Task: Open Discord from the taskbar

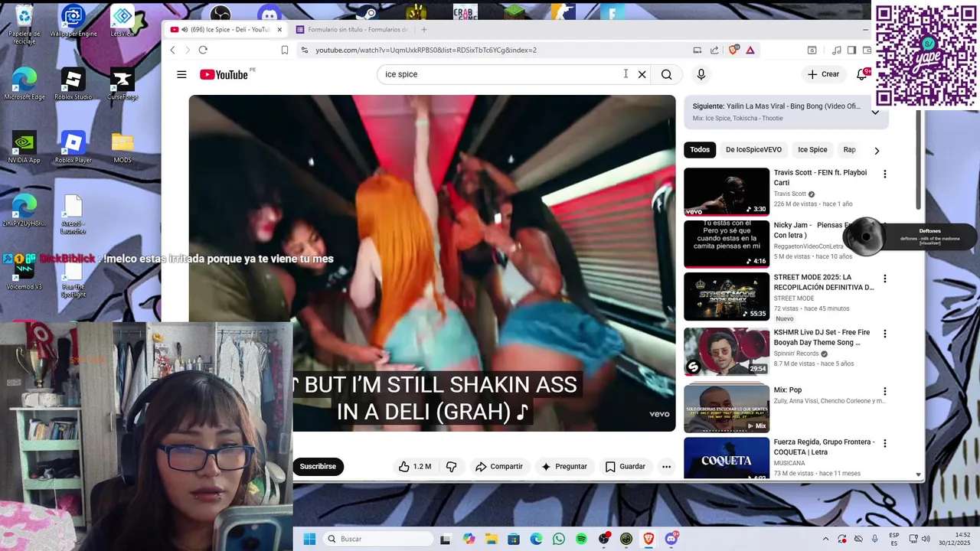Action: point(671,539)
